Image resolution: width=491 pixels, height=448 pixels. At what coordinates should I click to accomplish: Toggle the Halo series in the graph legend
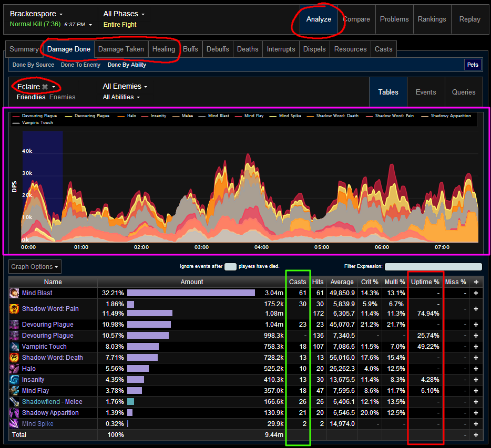(x=131, y=116)
